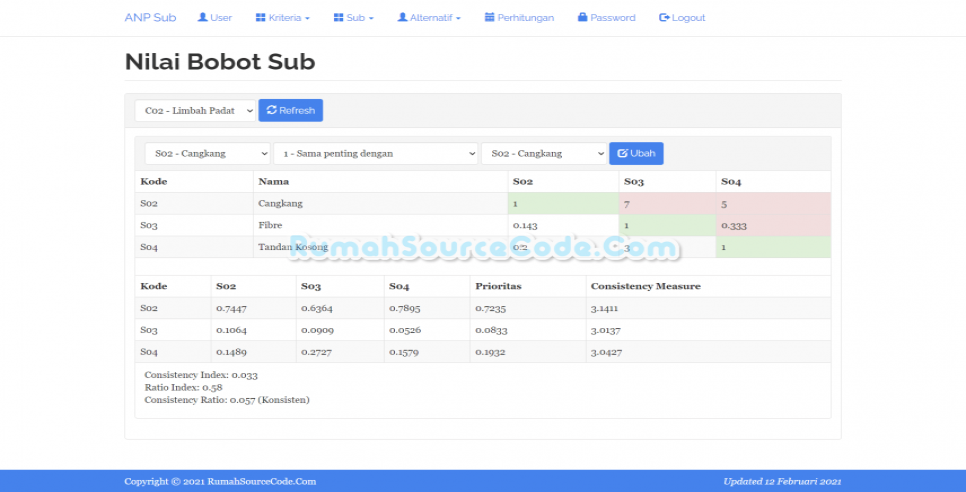
Task: Click the Consistency Measure value 3.1411
Action: [708, 308]
